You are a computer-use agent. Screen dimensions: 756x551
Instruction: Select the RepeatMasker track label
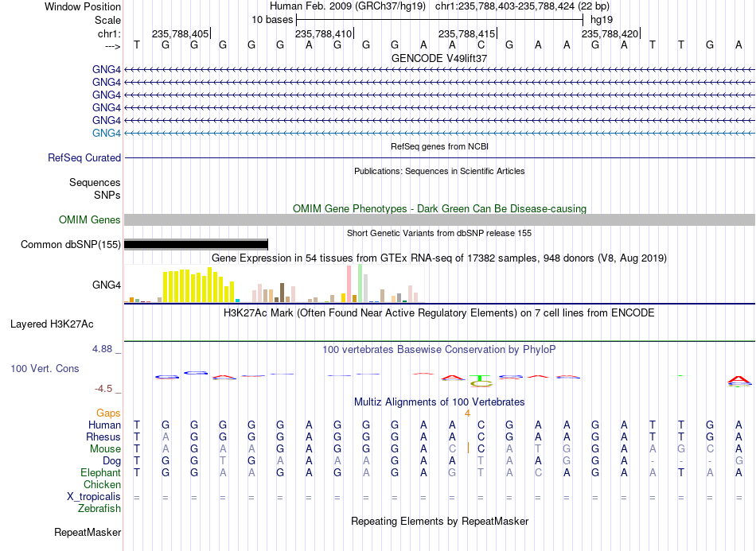click(x=88, y=532)
